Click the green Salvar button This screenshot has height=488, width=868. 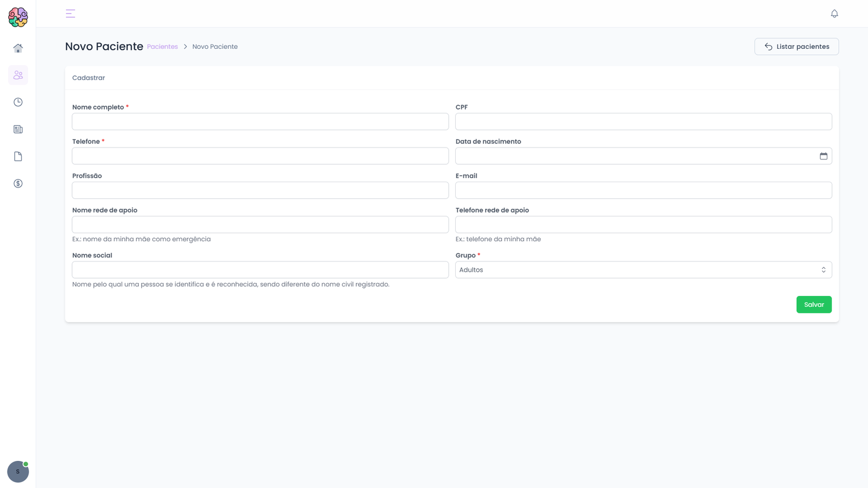pyautogui.click(x=814, y=305)
